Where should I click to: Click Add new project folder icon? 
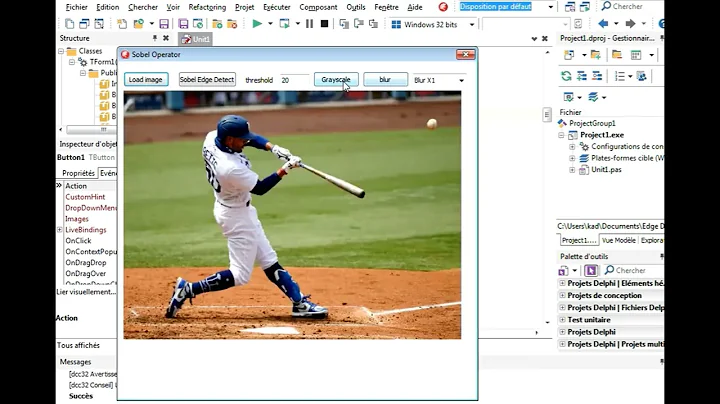pos(596,55)
